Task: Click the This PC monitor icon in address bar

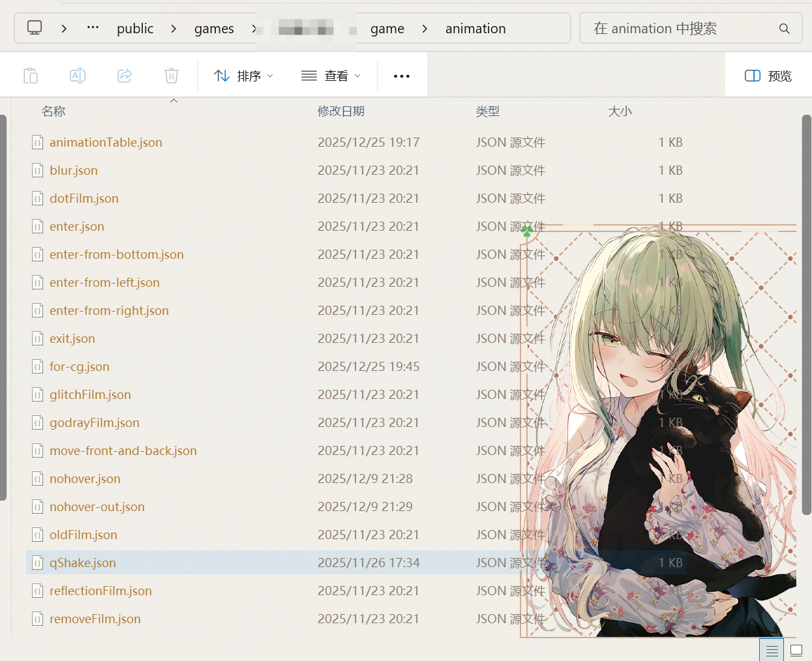Action: 35,28
